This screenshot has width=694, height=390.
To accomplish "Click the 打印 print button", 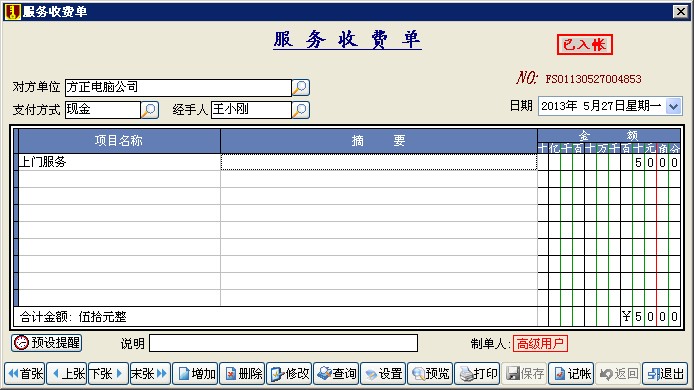I will 477,374.
